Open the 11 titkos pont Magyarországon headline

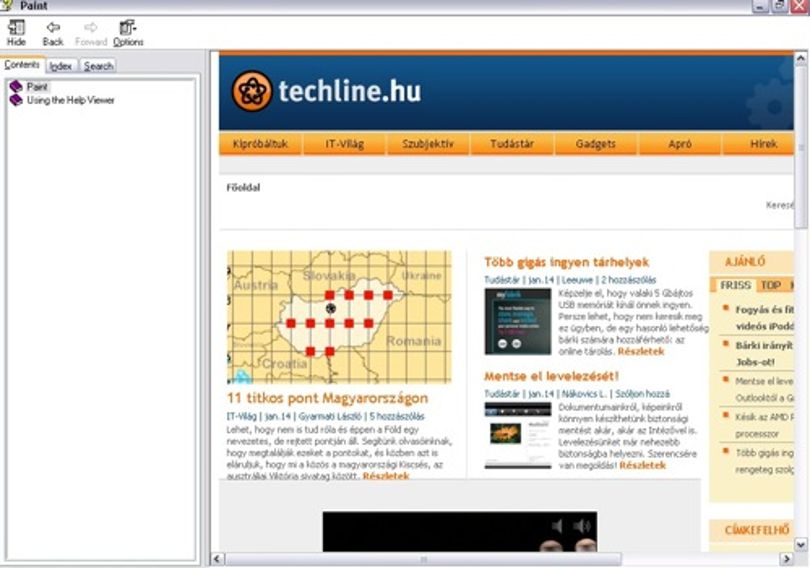point(328,398)
